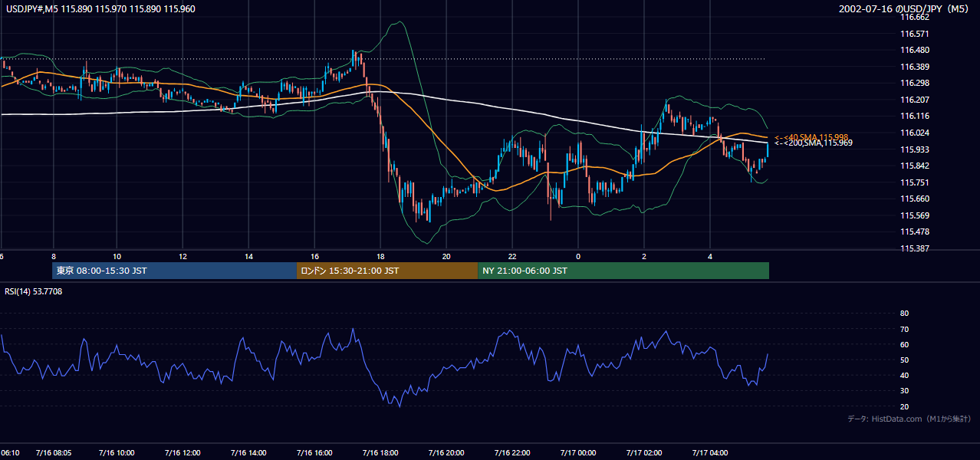This screenshot has height=460, width=980.
Task: Click the RSI 70 level label
Action: [x=904, y=329]
